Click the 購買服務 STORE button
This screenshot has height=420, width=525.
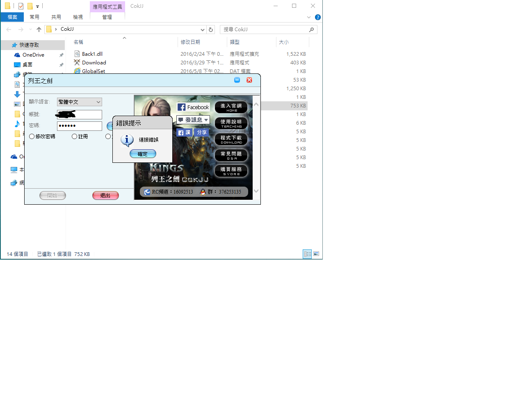[x=231, y=171]
